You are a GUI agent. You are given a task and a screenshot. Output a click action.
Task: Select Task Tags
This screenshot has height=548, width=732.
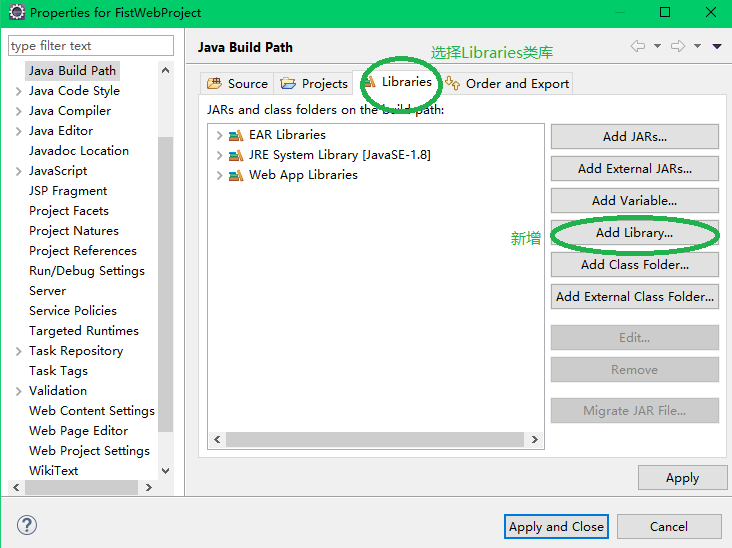[58, 371]
